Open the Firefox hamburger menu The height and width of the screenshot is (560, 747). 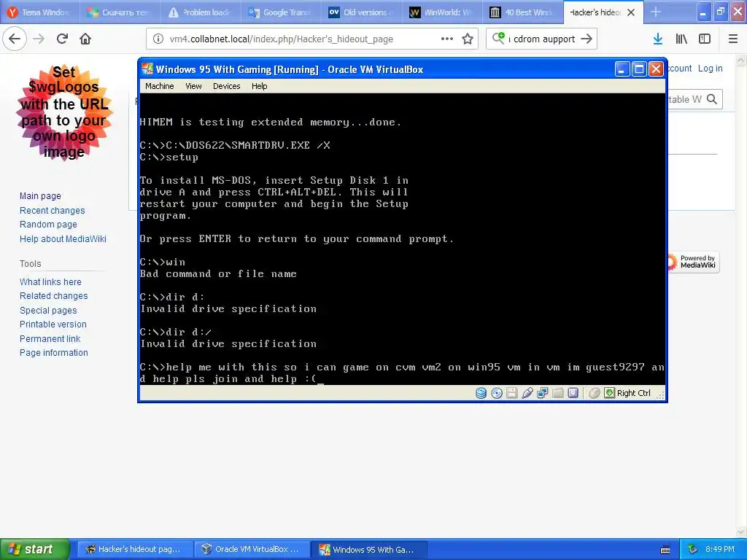point(733,39)
